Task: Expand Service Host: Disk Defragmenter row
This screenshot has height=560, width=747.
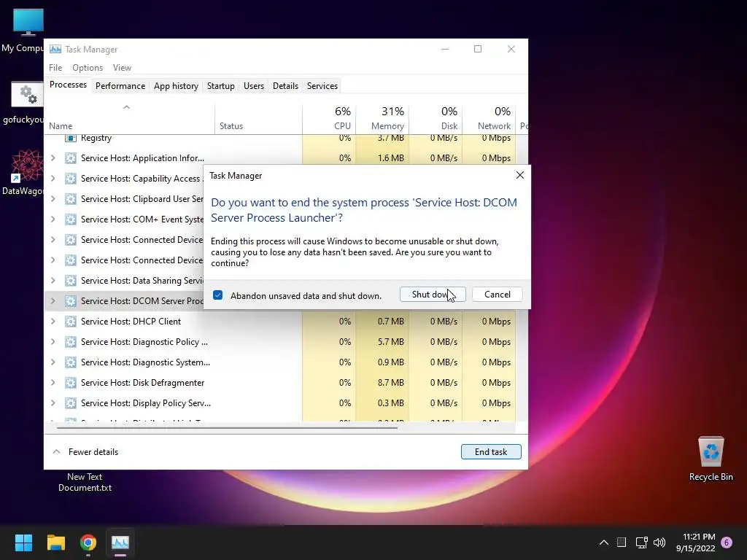Action: click(x=53, y=383)
